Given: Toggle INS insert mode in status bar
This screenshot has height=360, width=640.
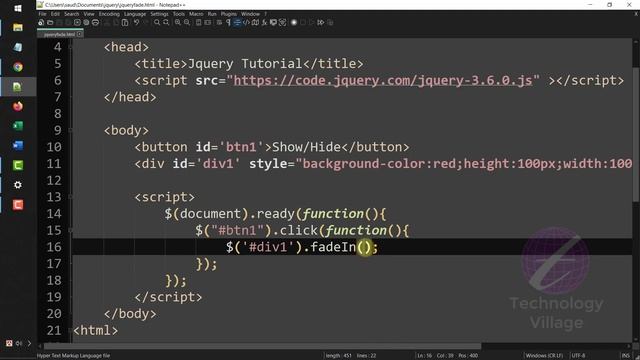Looking at the screenshot, I should (x=625, y=356).
